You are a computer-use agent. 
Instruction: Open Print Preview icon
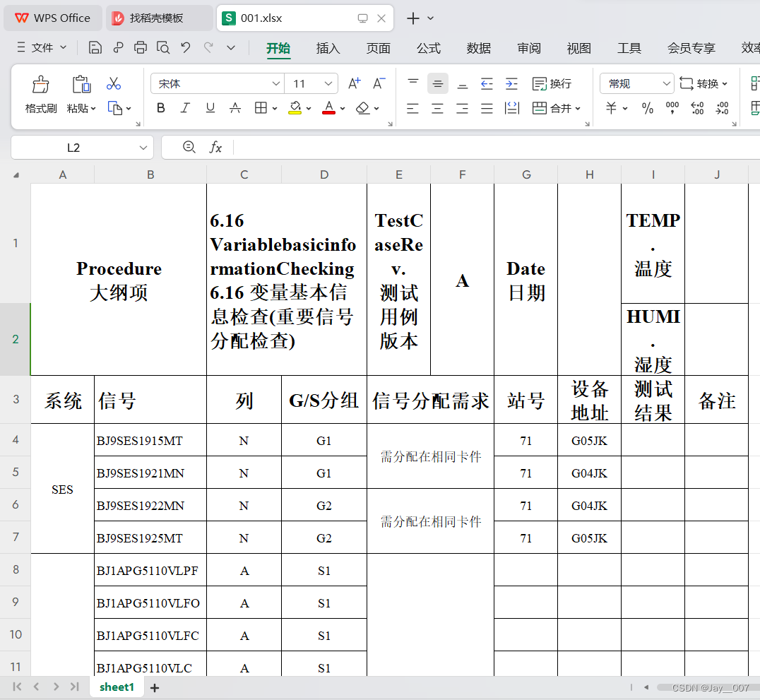(x=163, y=47)
